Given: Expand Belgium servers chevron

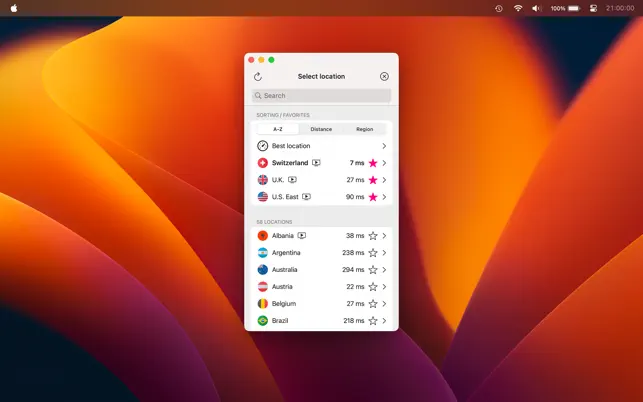Looking at the screenshot, I should click(384, 304).
